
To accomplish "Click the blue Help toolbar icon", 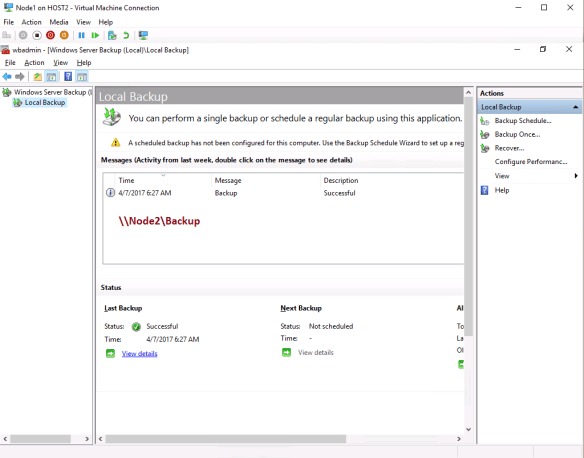I will pos(68,77).
